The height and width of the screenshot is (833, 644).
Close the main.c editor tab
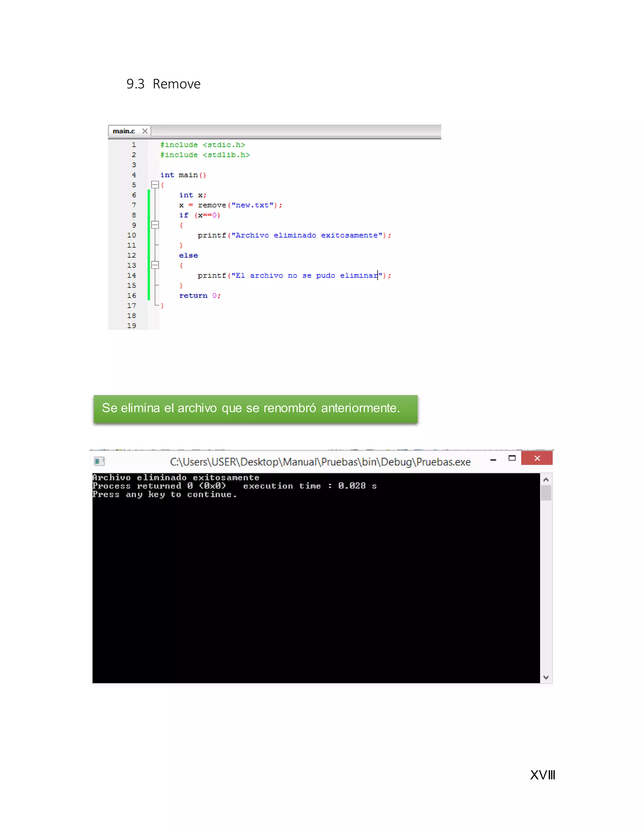tap(145, 131)
